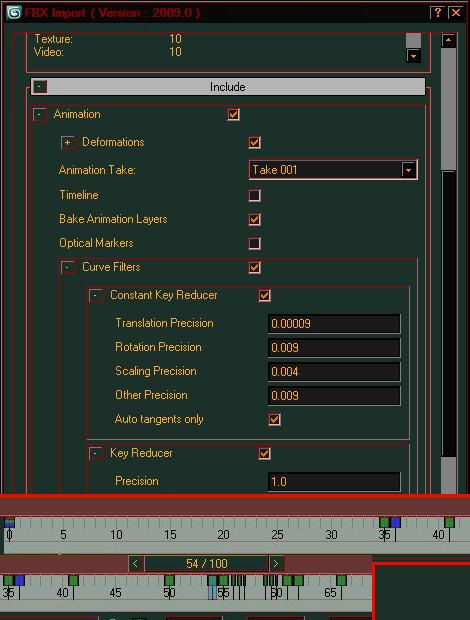
Task: Enable the Optical Markers checkbox
Action: (x=255, y=244)
